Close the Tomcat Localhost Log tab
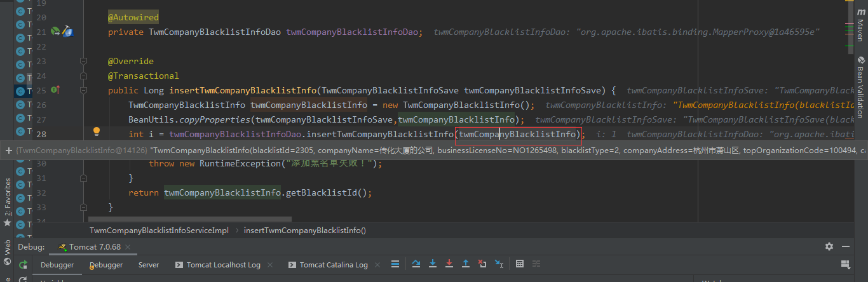This screenshot has width=868, height=282. (271, 265)
